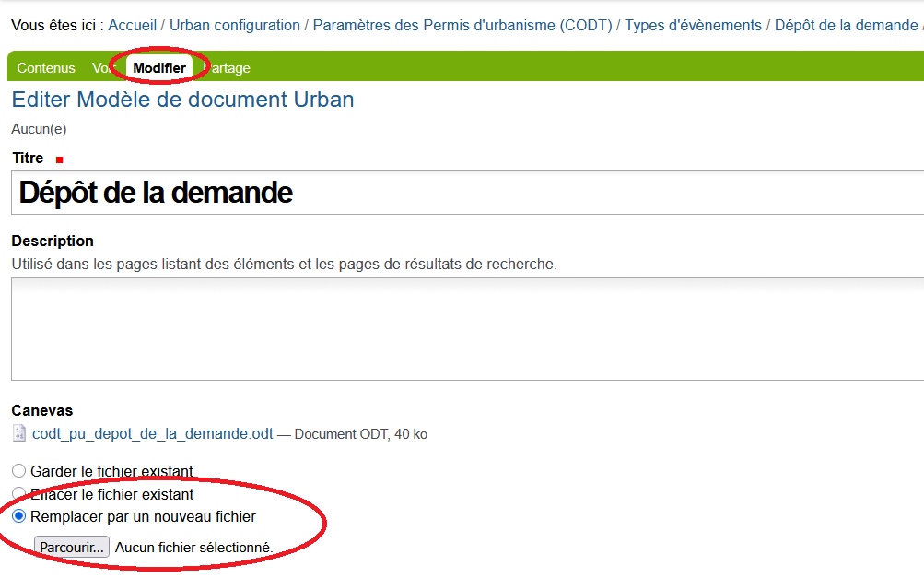Image resolution: width=924 pixels, height=578 pixels.
Task: Switch to the Contenus tab
Action: click(46, 68)
